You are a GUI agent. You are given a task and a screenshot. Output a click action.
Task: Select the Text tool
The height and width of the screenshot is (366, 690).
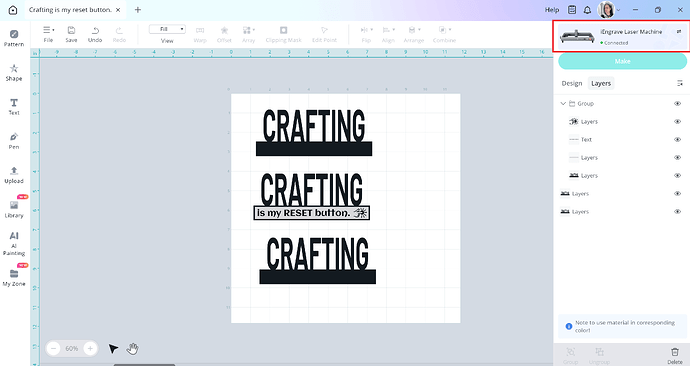[x=14, y=106]
